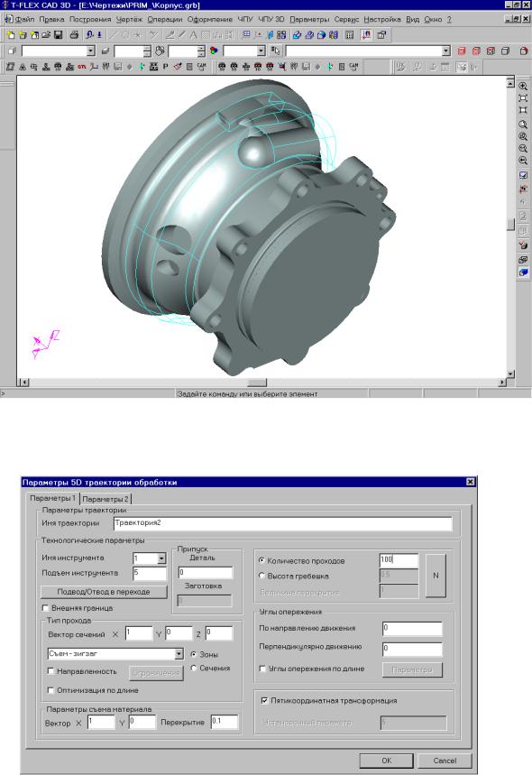Click the new document icon in the toolbar

(x=11, y=35)
